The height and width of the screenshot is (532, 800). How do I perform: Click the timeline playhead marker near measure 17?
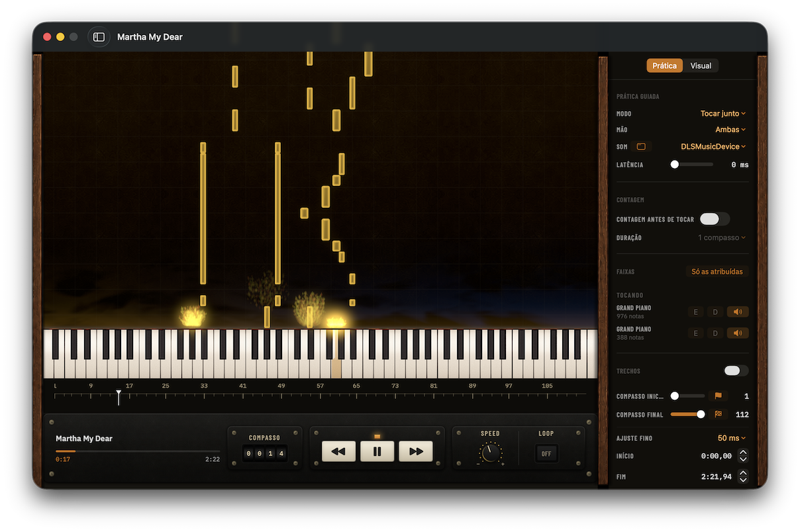119,396
